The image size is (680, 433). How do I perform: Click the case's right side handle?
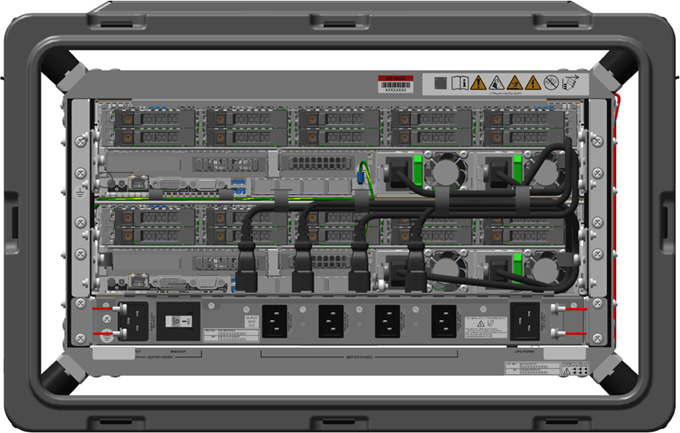[x=667, y=222]
